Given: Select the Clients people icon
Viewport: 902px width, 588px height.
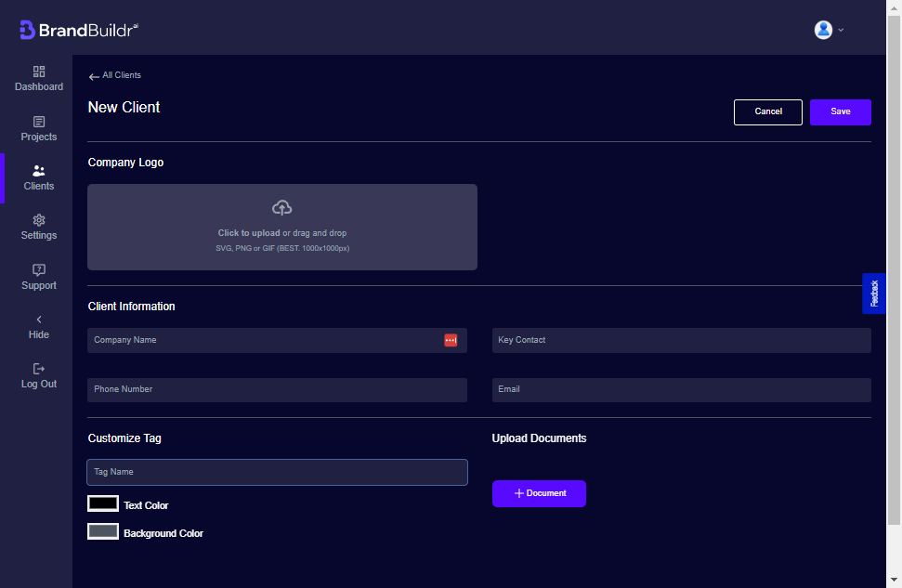Looking at the screenshot, I should coord(38,171).
